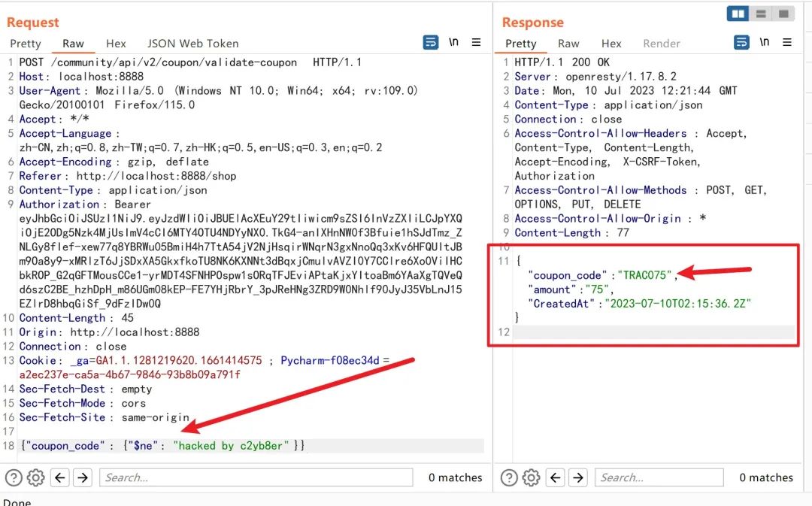
Task: Open Response search settings gear
Action: (532, 477)
